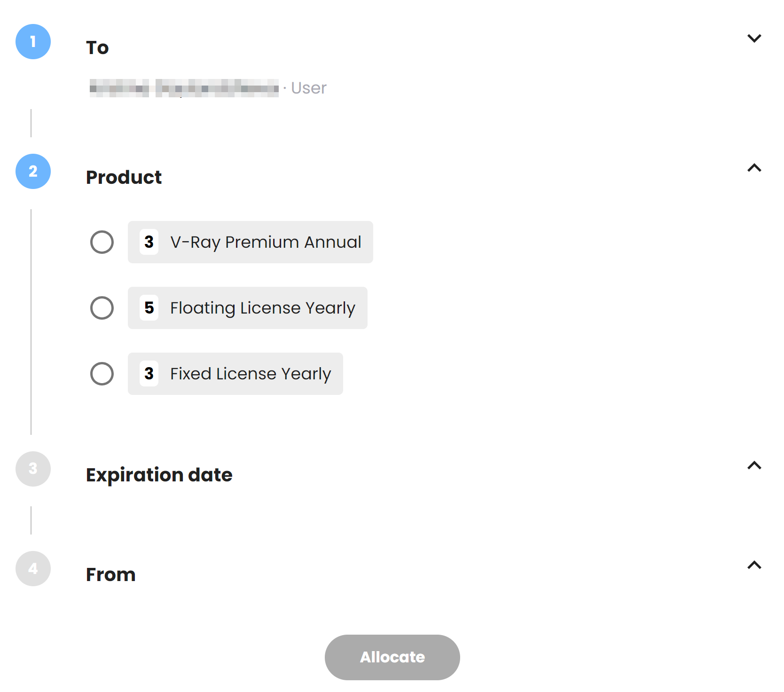Toggle the From section chevron
This screenshot has height=692, width=784.
pos(754,565)
